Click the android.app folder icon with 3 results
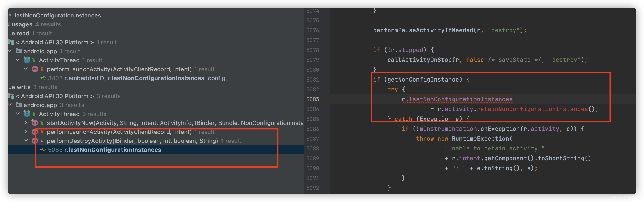Viewport: 644px width, 202px height. pos(19,105)
